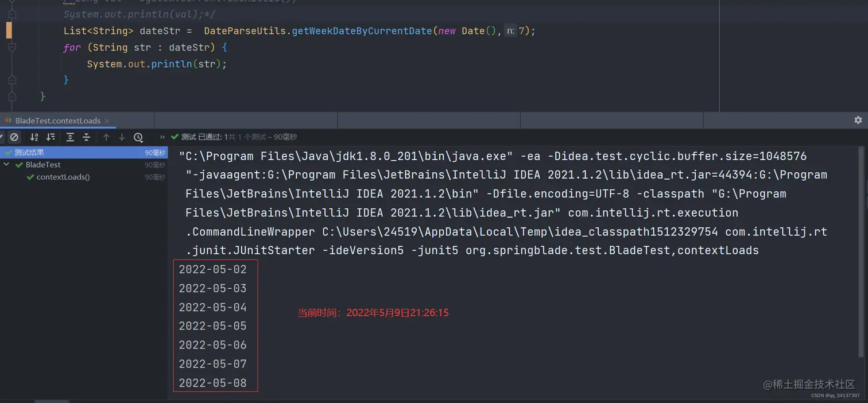Open the test history clock dropdown
The height and width of the screenshot is (403, 868).
[138, 137]
